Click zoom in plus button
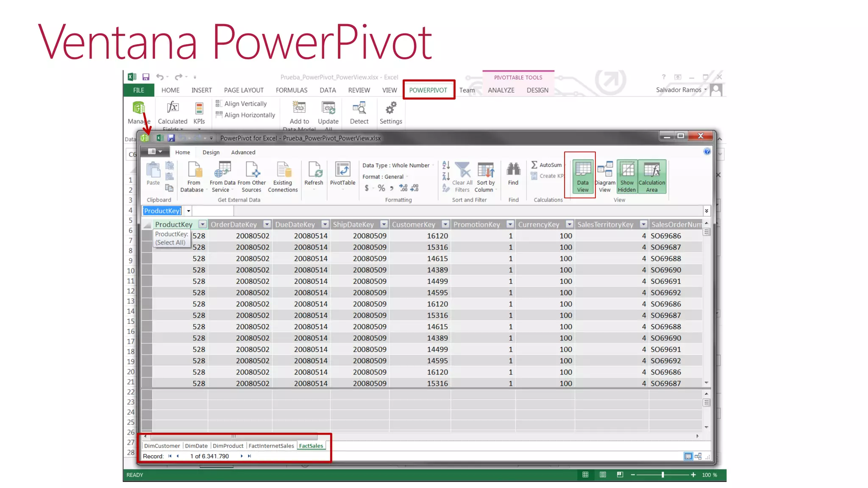 tap(693, 475)
